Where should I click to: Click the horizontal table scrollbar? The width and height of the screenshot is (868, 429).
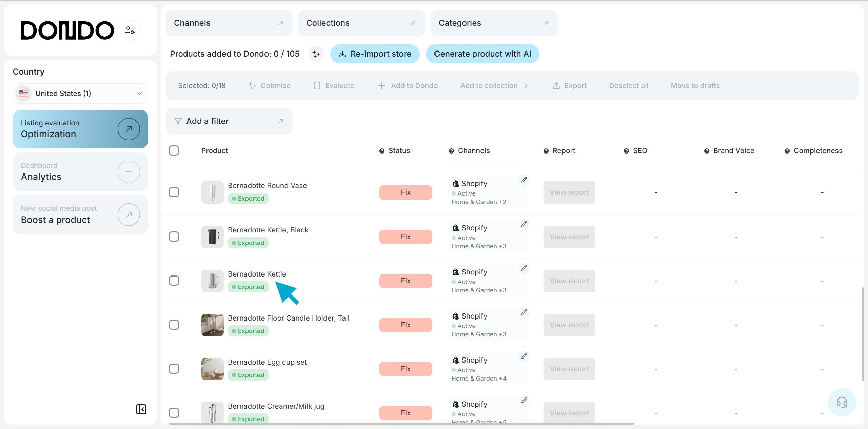click(x=401, y=423)
